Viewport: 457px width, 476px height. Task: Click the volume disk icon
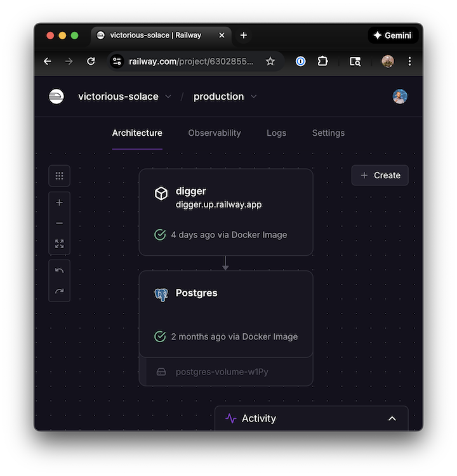(161, 372)
